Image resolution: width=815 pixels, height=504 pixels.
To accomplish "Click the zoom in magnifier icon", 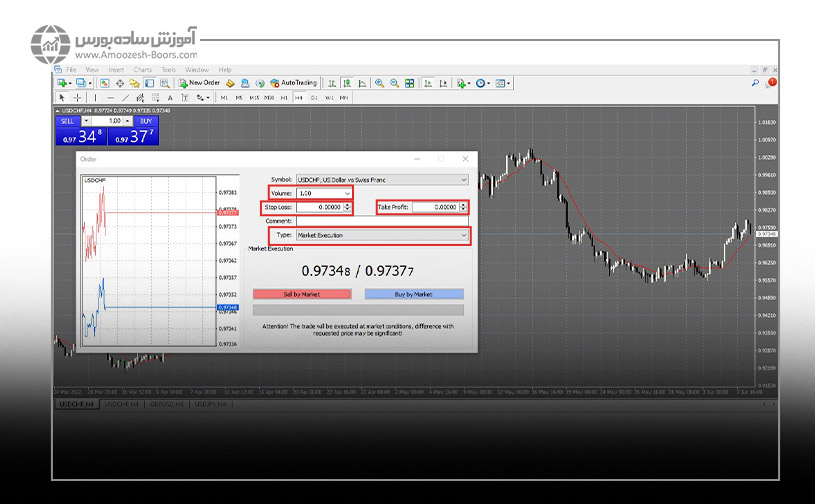I will [379, 83].
